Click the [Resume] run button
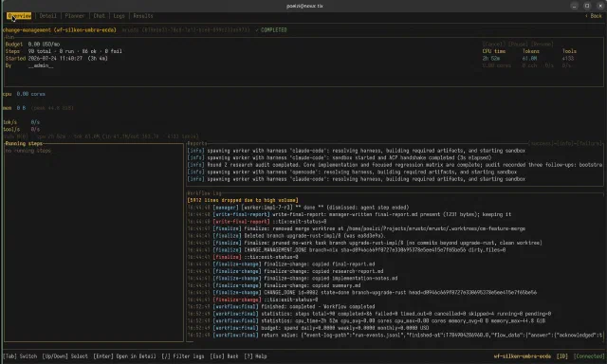This screenshot has width=607, height=364. click(543, 45)
